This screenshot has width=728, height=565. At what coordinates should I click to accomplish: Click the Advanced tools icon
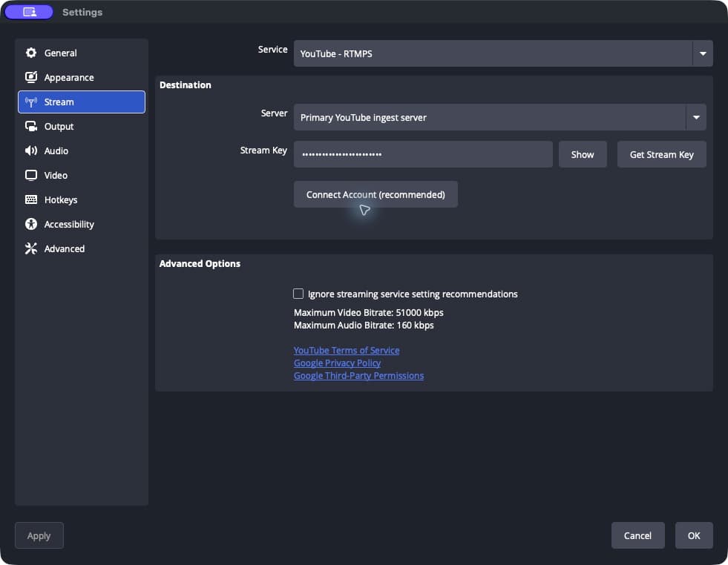point(31,248)
